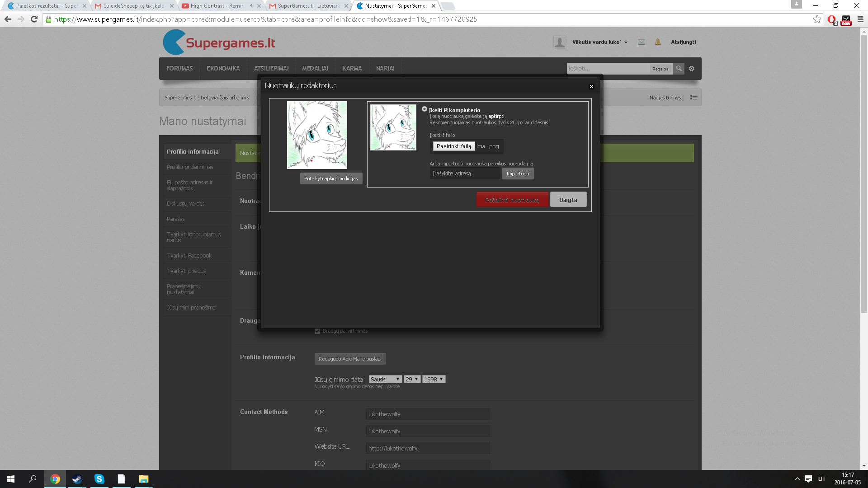Image resolution: width=868 pixels, height=488 pixels.
Task: Select Tvarkyti Facebook sidebar tab
Action: pos(197,256)
